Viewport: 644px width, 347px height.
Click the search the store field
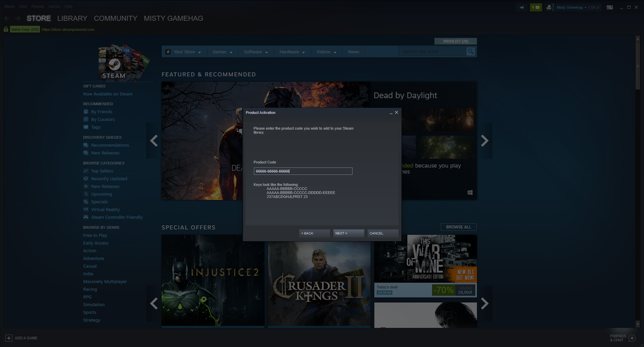(433, 52)
